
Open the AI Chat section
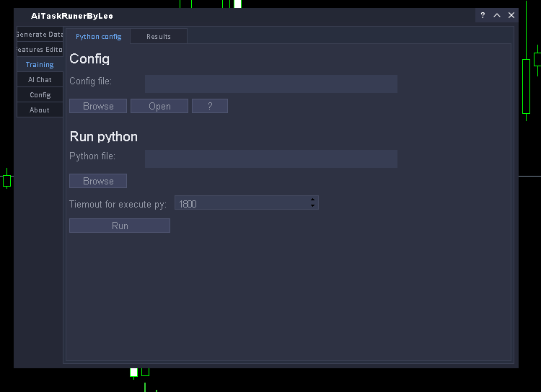[x=40, y=79]
